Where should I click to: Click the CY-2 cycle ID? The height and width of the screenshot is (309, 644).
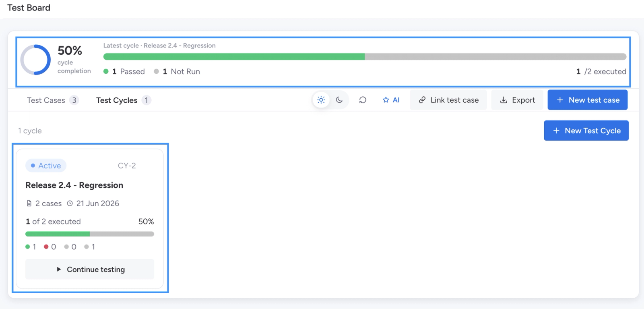point(127,166)
